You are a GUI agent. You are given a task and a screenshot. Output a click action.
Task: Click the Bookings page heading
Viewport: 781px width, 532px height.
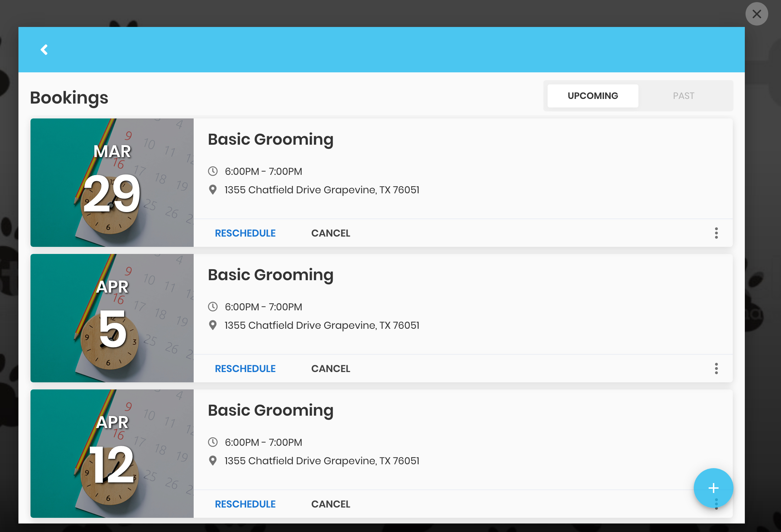point(69,98)
